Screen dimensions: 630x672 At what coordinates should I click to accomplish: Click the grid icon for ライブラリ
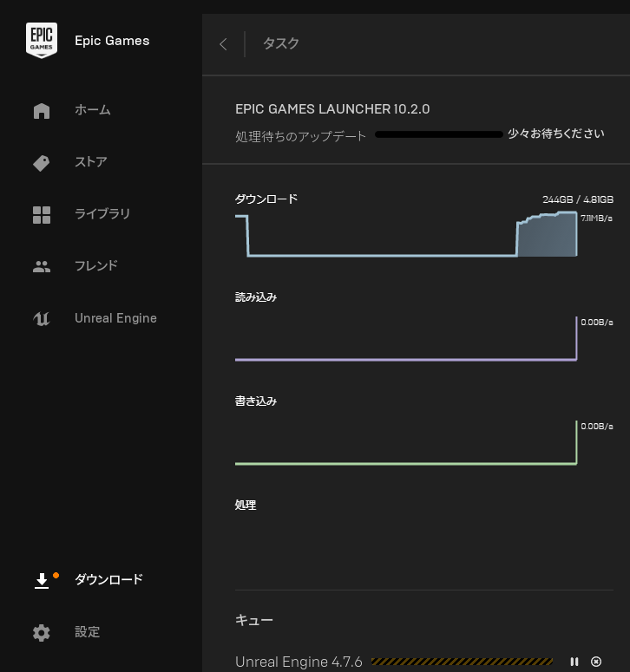tap(42, 215)
